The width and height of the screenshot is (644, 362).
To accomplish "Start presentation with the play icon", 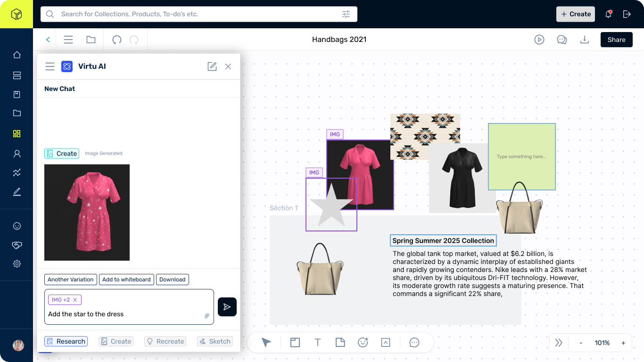I will coord(539,40).
